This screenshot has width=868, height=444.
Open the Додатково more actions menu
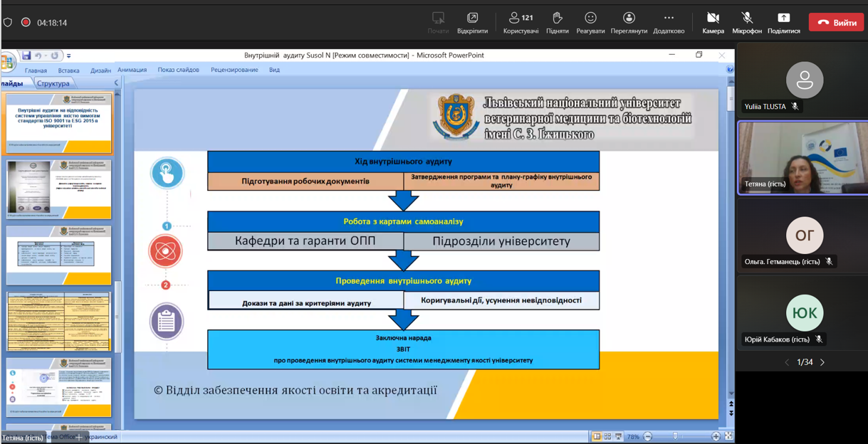click(x=669, y=22)
